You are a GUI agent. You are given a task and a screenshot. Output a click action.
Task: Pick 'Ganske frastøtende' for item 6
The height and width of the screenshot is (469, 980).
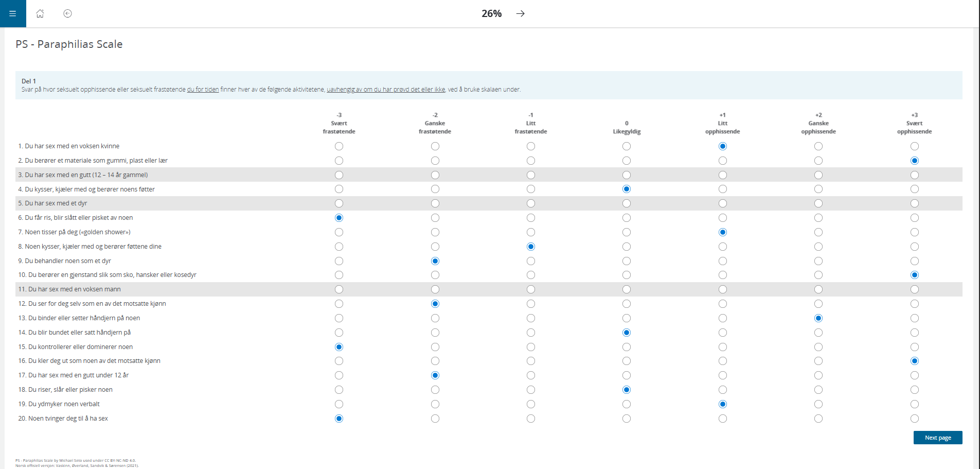point(435,218)
